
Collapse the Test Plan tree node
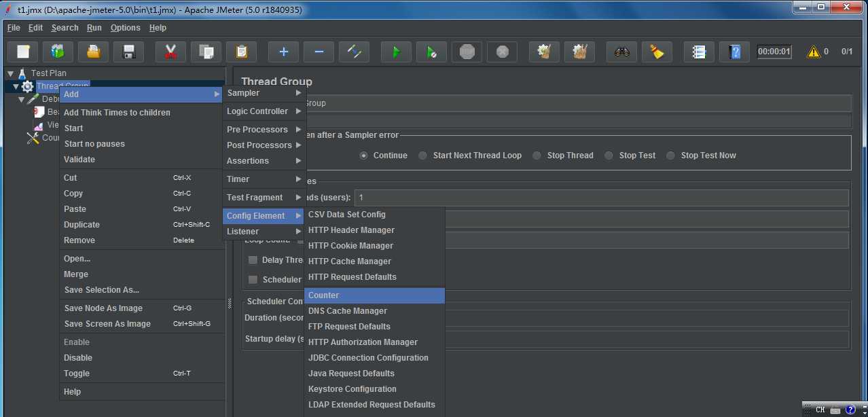tap(10, 73)
